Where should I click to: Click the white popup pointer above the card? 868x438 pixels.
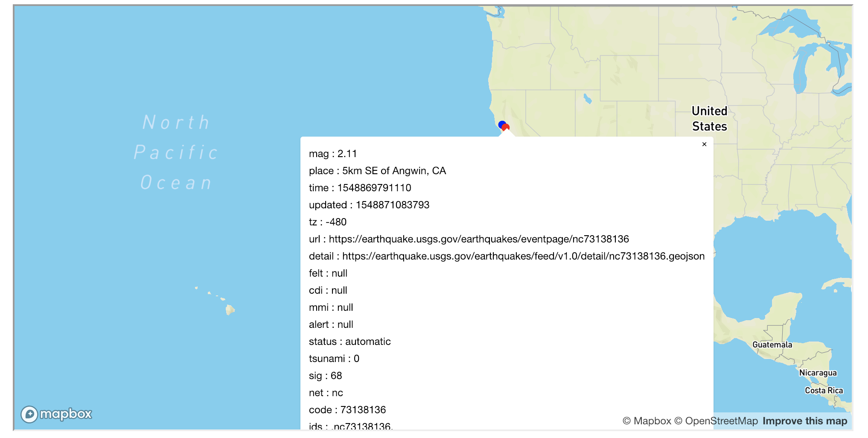(506, 133)
